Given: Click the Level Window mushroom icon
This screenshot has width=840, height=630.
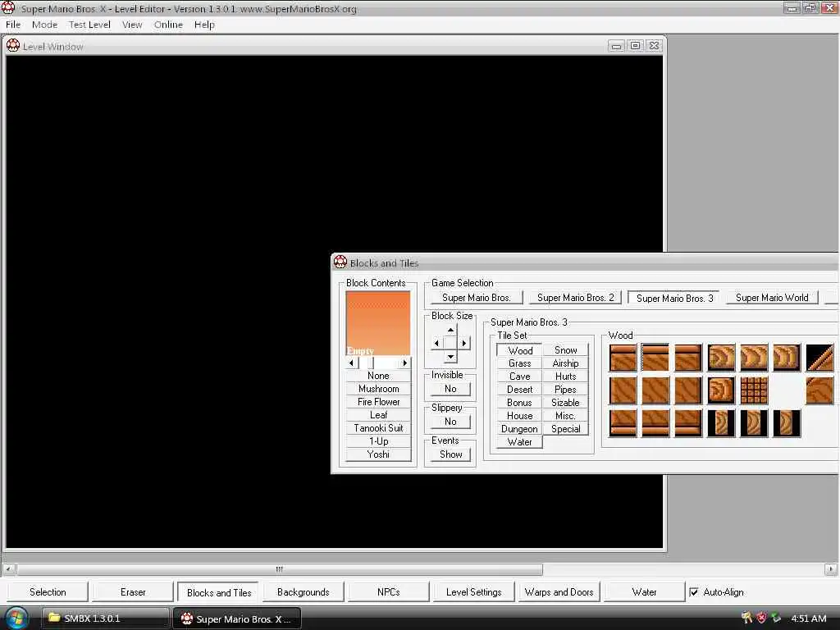Looking at the screenshot, I should 13,46.
